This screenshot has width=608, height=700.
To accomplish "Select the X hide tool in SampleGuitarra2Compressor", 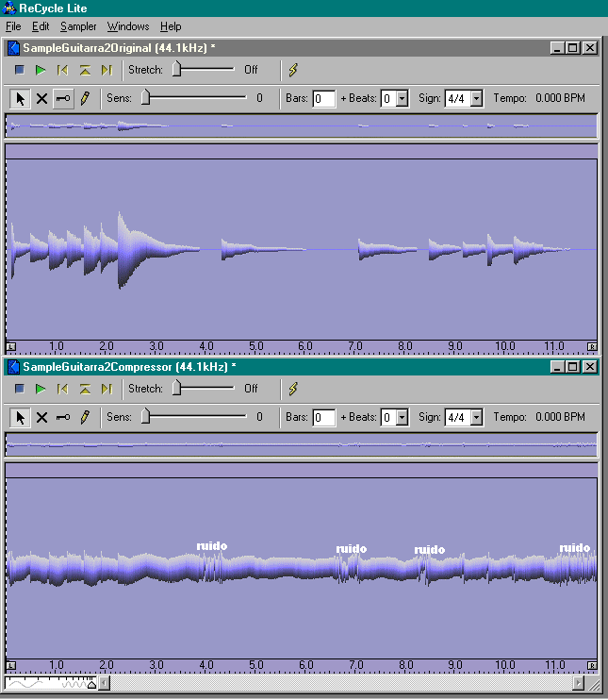I will [x=41, y=417].
